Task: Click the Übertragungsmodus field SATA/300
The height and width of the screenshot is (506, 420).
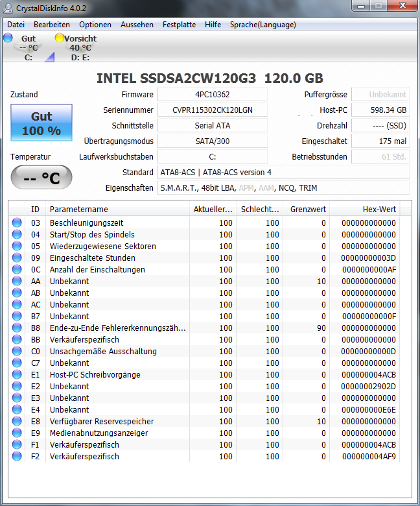Action: (213, 141)
